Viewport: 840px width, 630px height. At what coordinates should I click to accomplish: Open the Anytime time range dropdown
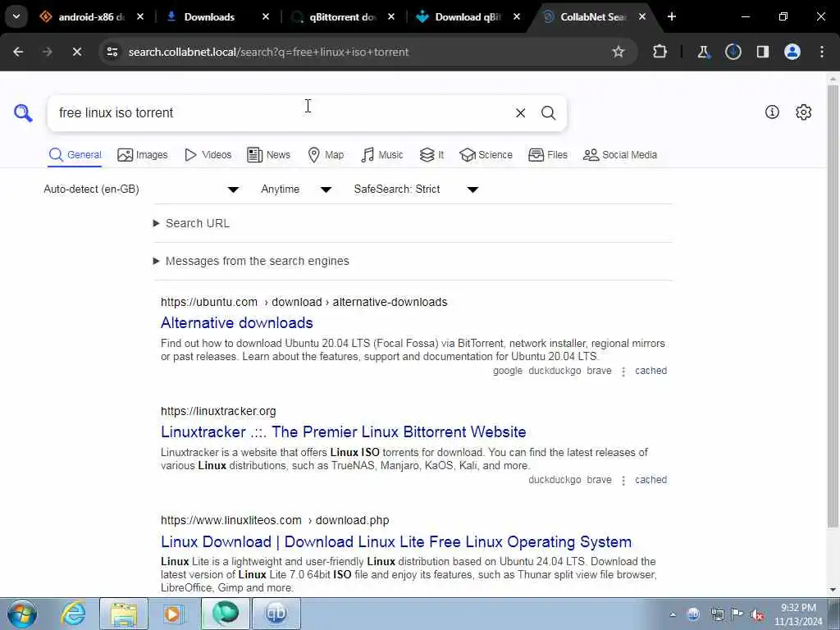pos(296,189)
